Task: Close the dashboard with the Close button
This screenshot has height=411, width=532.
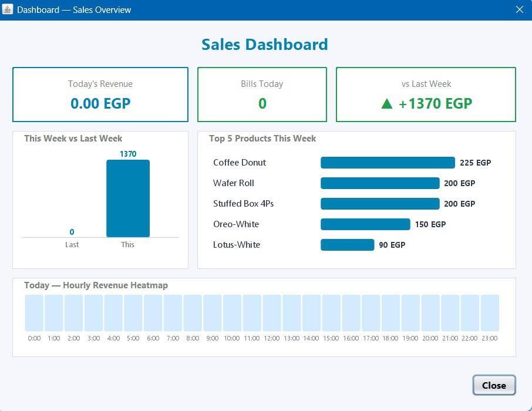Action: tap(494, 385)
